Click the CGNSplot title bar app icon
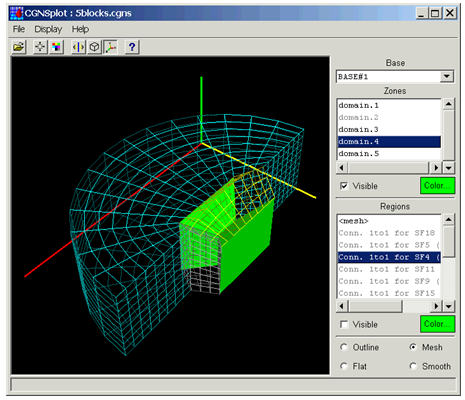This screenshot has height=400, width=465. pos(16,13)
